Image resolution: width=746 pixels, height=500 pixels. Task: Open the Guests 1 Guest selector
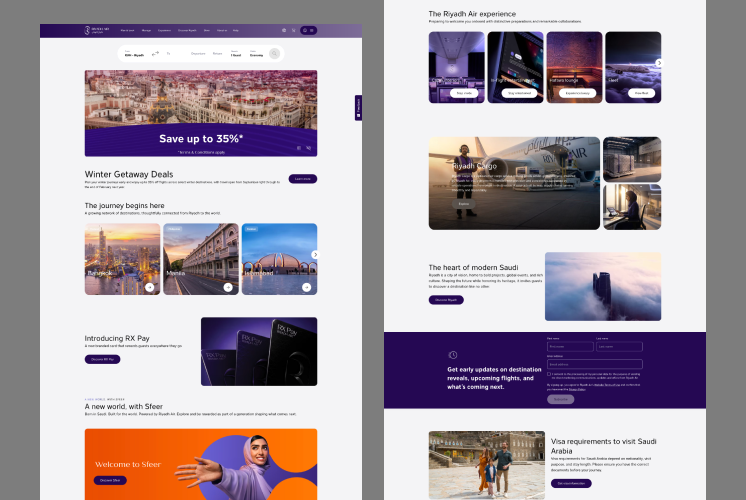pos(236,54)
